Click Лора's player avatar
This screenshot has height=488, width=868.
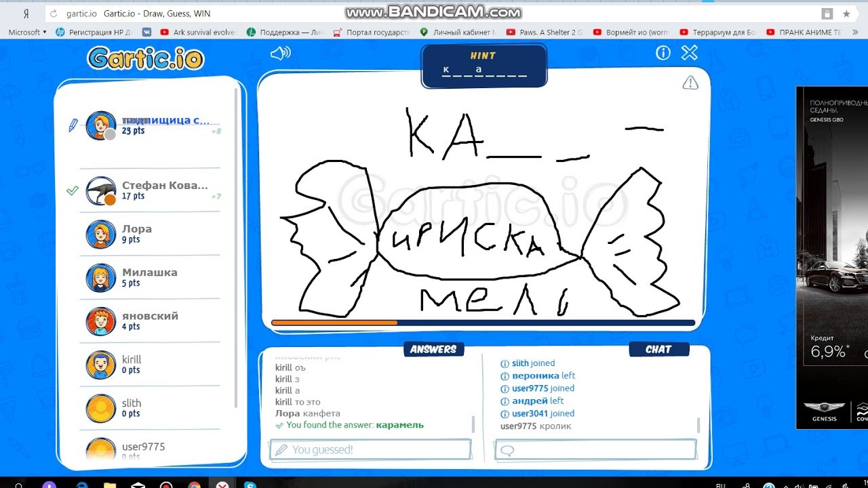101,235
